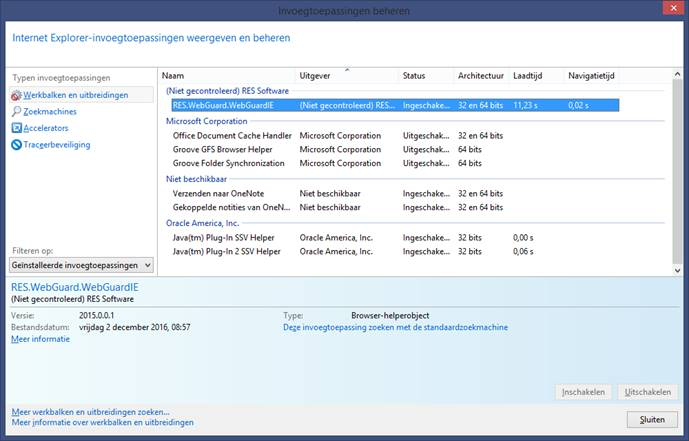Click the 11,23 s load time cell
The image size is (689, 441).
pos(525,105)
